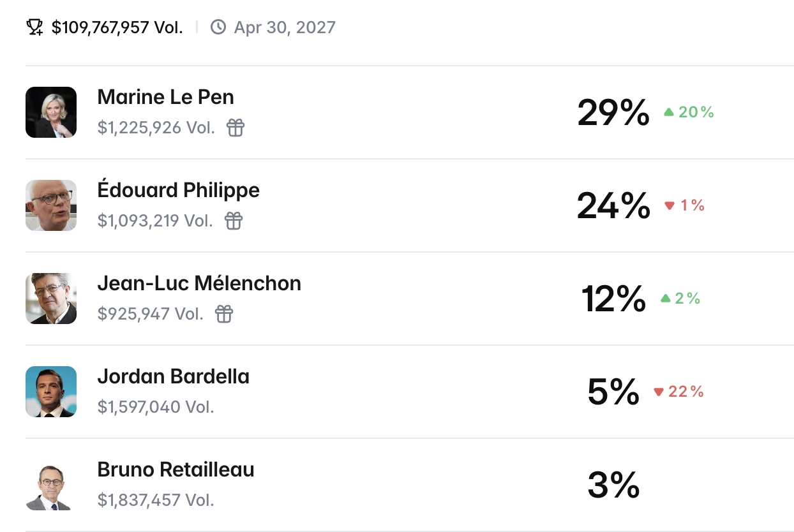The height and width of the screenshot is (532, 794).
Task: Open Édouard Philippe's profile photo
Action: coord(51,205)
